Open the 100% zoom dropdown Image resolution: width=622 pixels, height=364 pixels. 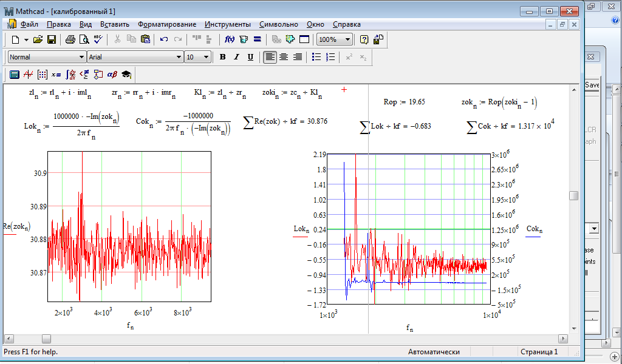(x=347, y=39)
